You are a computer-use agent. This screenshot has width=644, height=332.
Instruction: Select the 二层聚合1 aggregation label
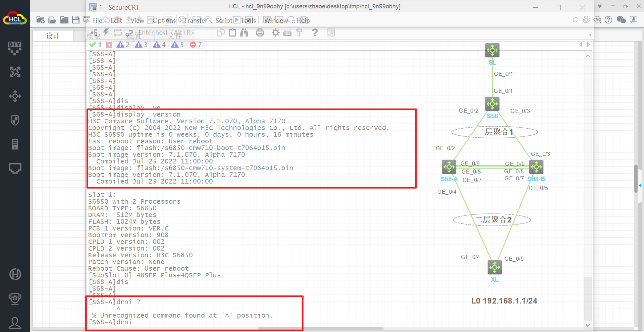click(495, 132)
